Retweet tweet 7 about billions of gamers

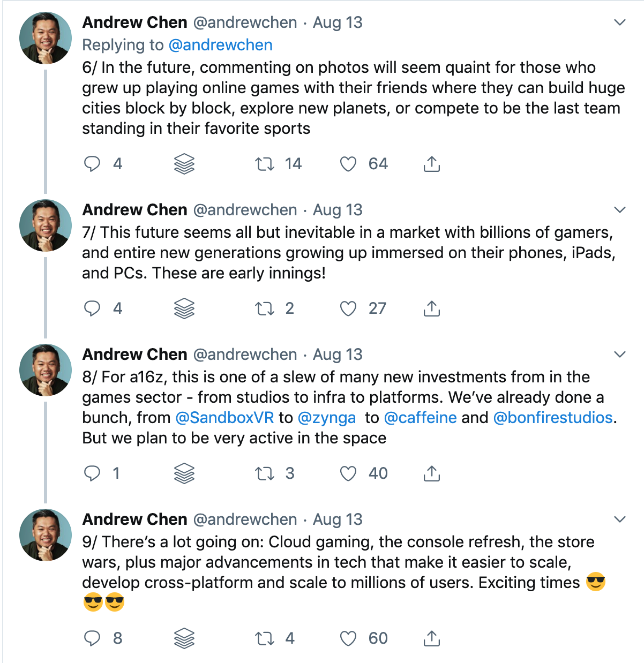[x=265, y=308]
